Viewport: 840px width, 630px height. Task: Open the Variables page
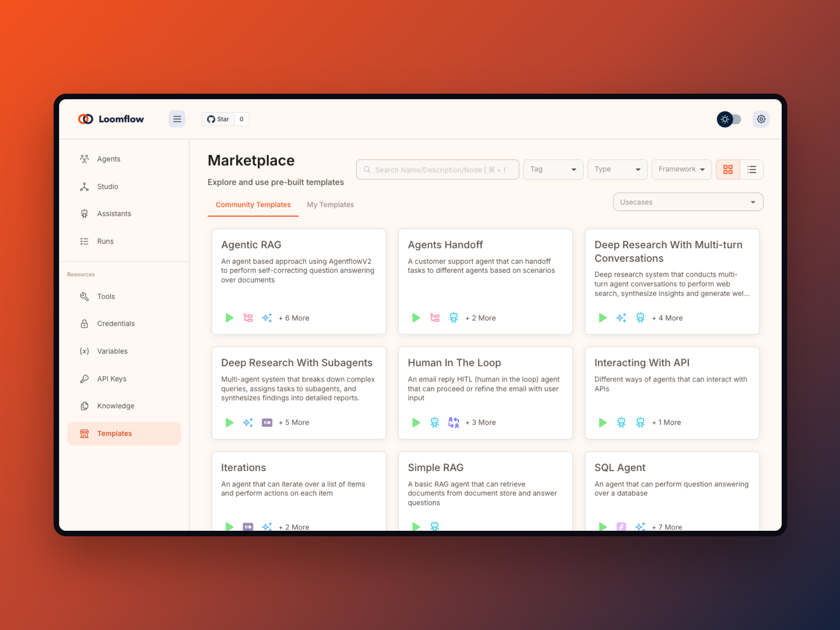pyautogui.click(x=124, y=351)
